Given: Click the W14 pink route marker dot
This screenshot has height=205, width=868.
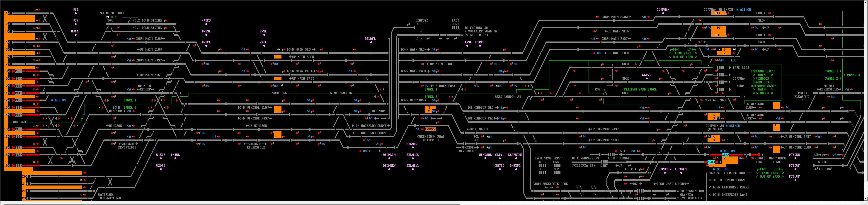Looking at the screenshot, I should pos(75,13).
